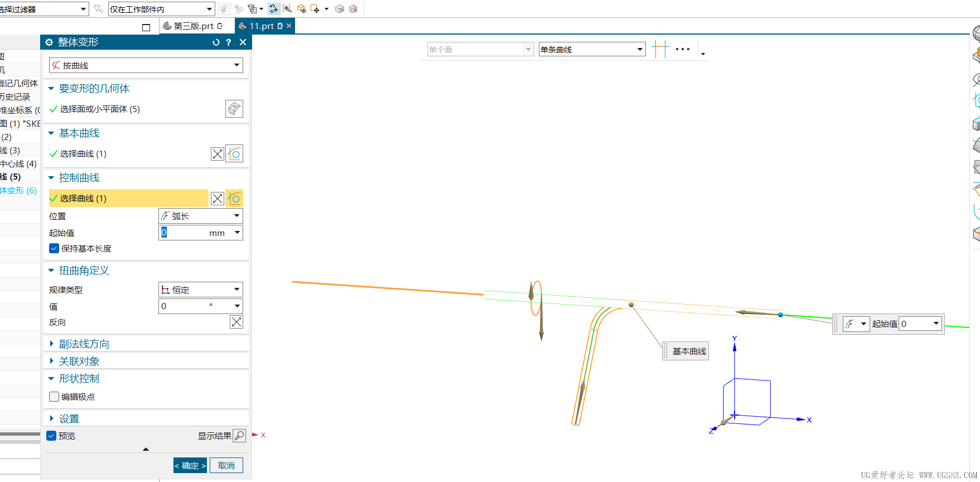Expand the 关联对象 section
Screen dimensions: 980x482
pos(51,361)
